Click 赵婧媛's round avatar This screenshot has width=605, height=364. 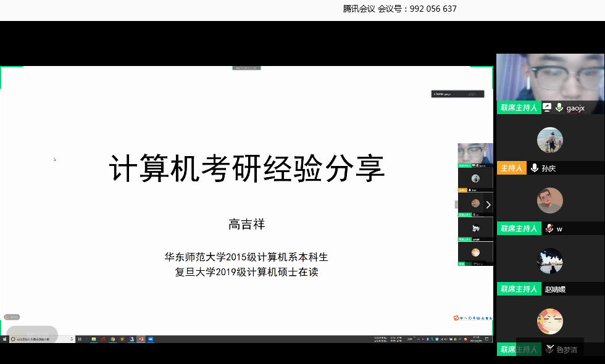click(549, 261)
